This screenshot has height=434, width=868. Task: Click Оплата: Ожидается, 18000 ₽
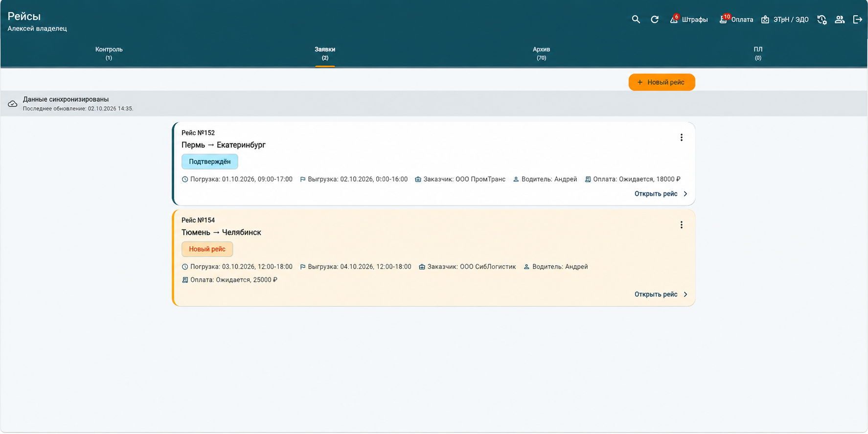pos(633,179)
